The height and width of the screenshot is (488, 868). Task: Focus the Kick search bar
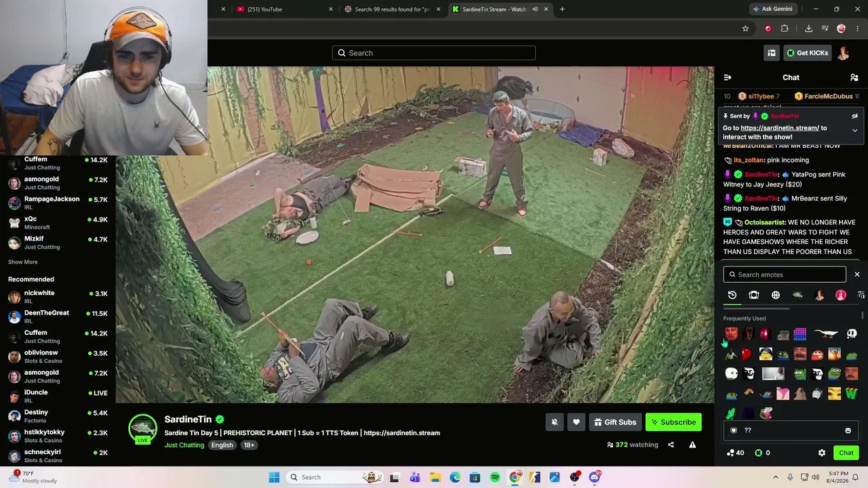[x=434, y=53]
